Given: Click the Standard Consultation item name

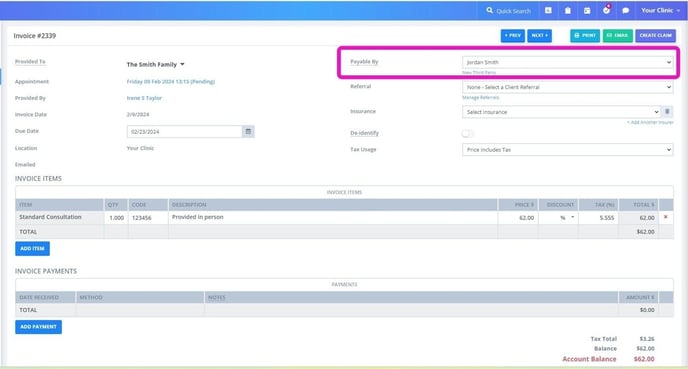Looking at the screenshot, I should coord(50,217).
